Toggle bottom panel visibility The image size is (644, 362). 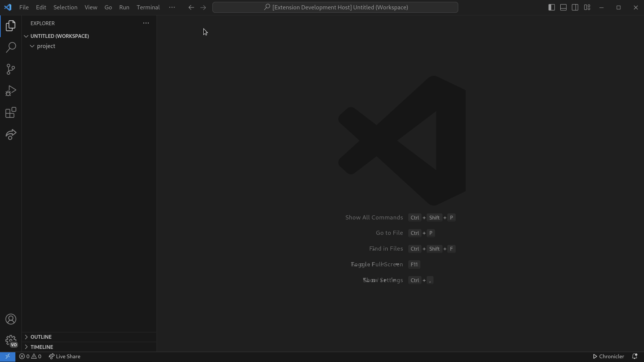click(x=563, y=7)
